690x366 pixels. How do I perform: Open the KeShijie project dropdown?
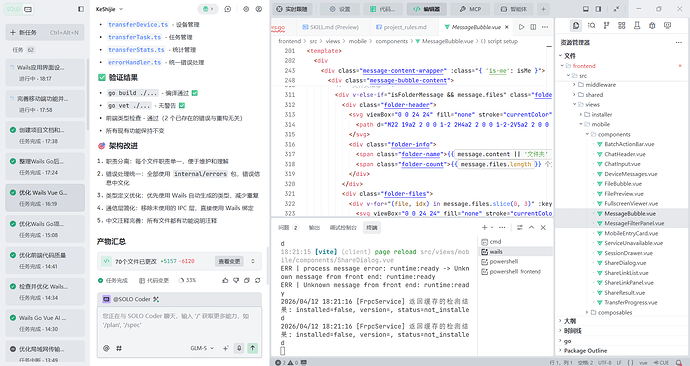(x=109, y=9)
